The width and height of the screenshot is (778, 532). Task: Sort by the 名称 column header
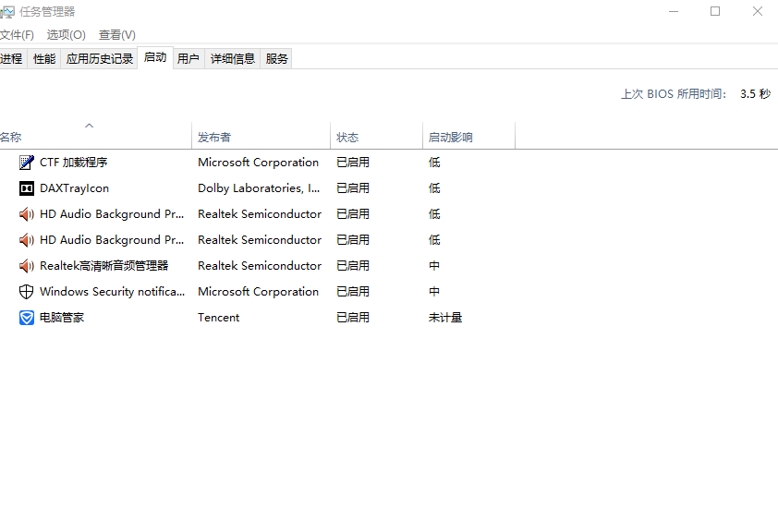coord(95,137)
